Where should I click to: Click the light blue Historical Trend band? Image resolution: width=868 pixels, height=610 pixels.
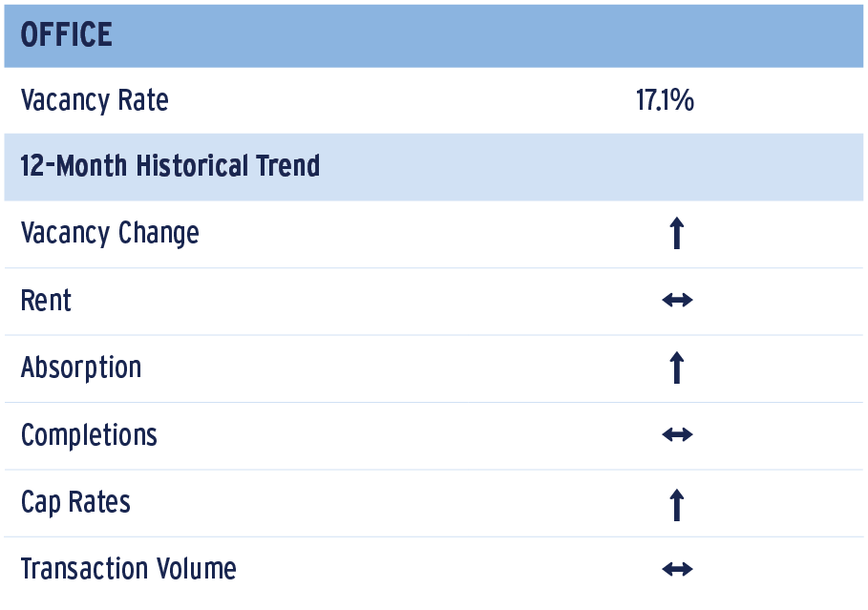click(x=434, y=167)
